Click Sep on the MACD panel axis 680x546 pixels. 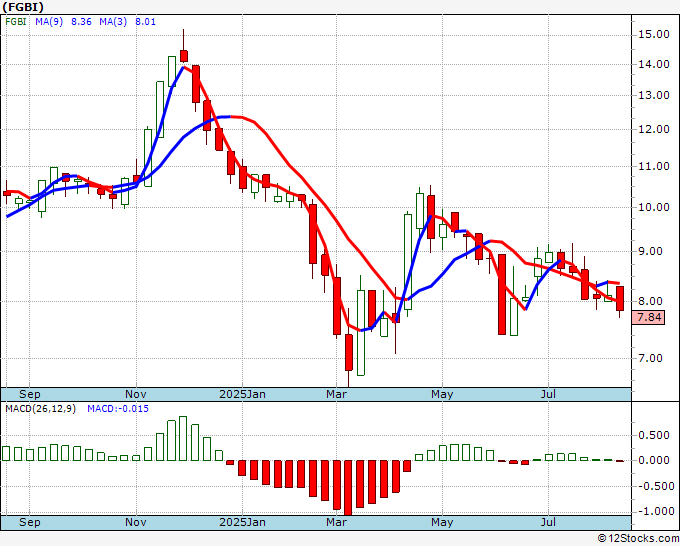coord(30,522)
